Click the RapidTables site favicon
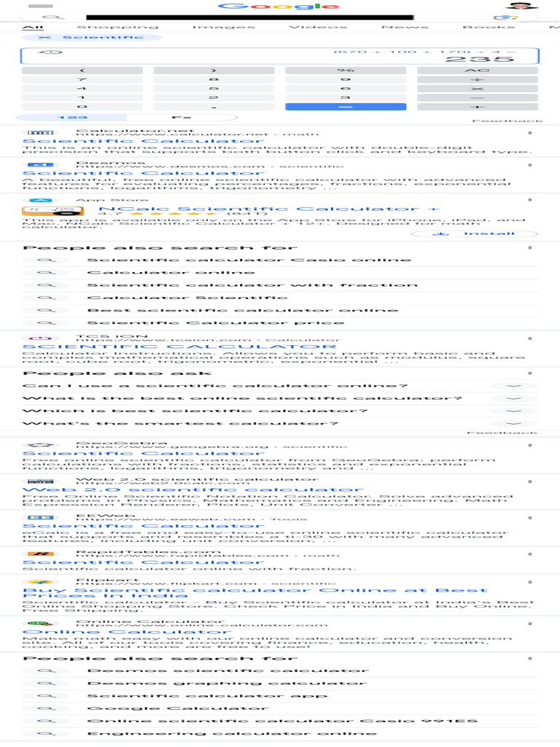Image resolution: width=560 pixels, height=747 pixels. tap(41, 554)
